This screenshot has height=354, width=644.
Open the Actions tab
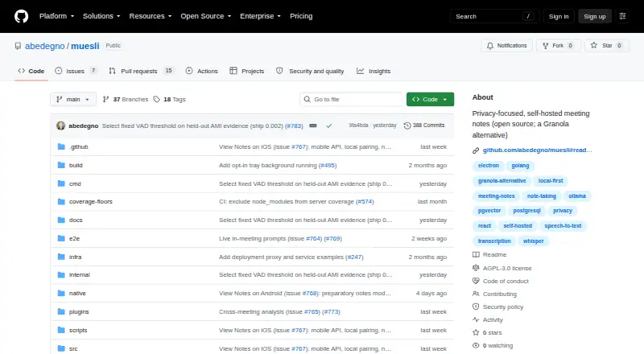tap(202, 71)
